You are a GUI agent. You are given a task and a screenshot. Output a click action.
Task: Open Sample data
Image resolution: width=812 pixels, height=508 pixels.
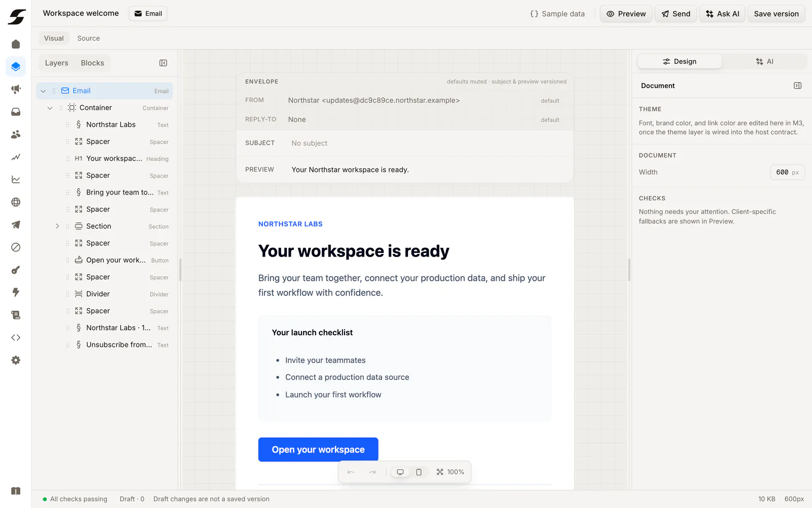[x=557, y=14]
